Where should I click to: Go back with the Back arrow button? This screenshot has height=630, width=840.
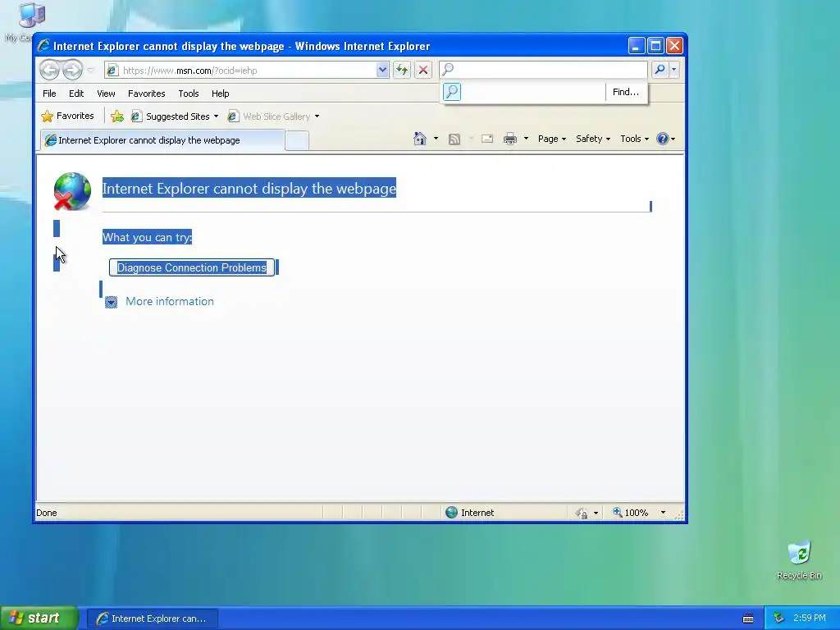(x=49, y=70)
